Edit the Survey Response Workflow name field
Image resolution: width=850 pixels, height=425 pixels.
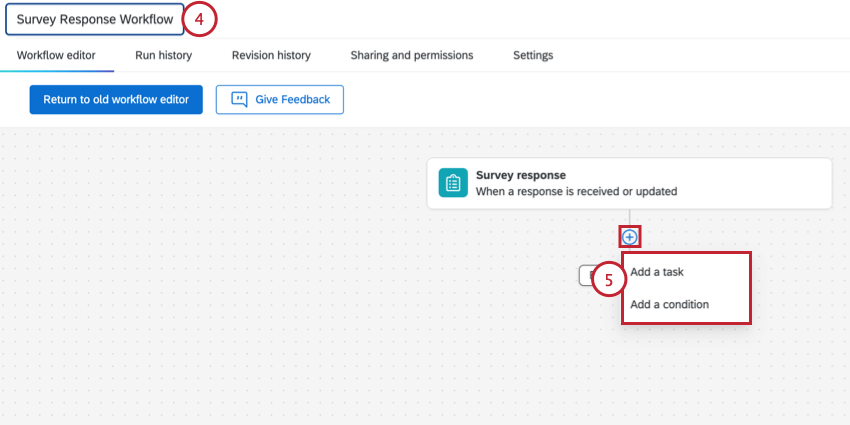94,19
